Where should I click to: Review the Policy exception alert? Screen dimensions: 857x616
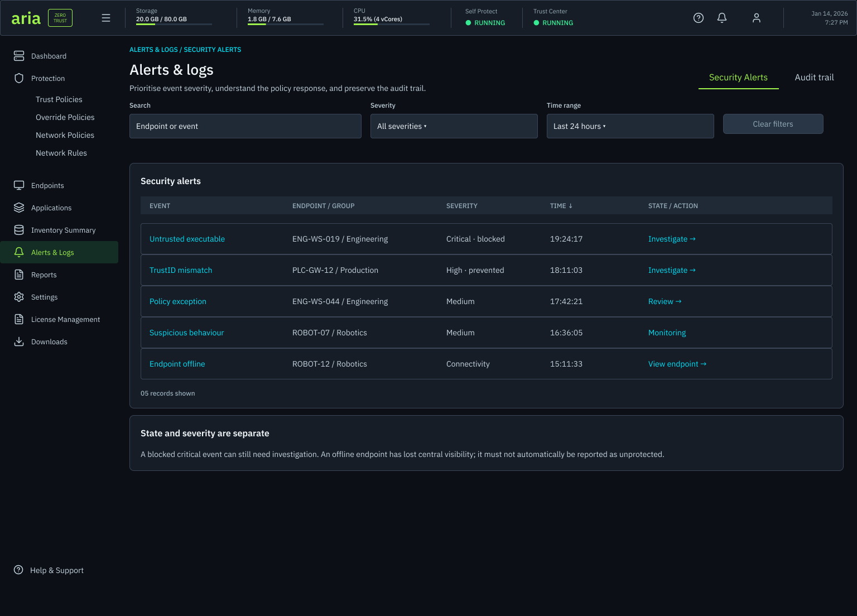tap(665, 301)
